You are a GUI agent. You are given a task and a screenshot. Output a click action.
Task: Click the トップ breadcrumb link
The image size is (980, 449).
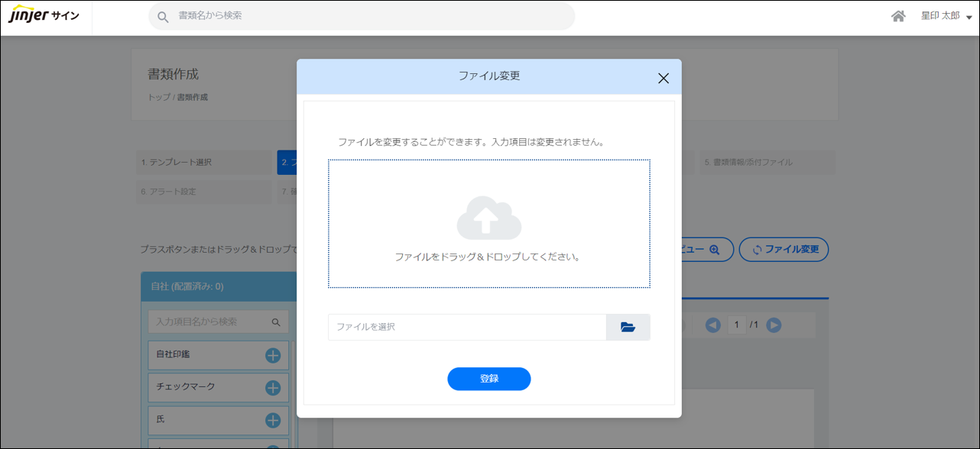point(158,98)
